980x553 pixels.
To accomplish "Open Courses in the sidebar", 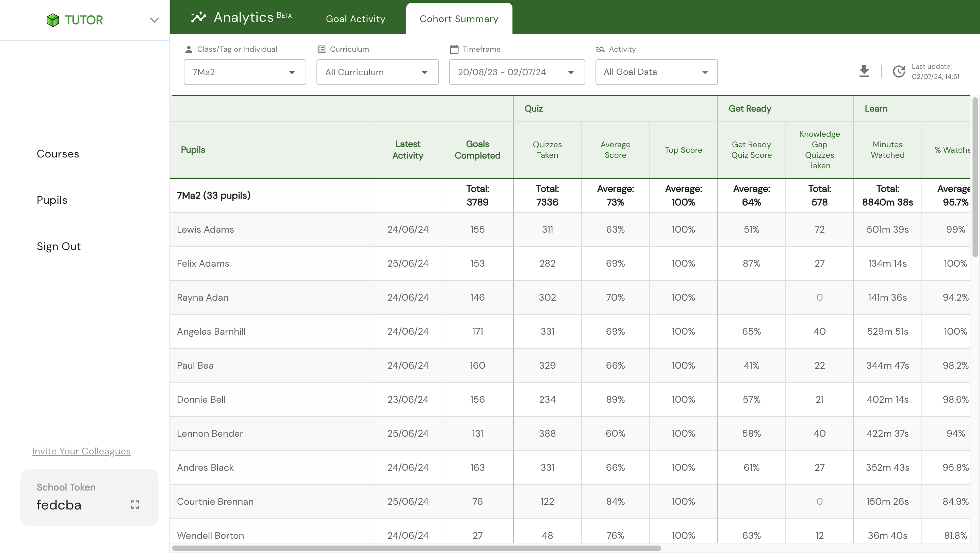I will [x=58, y=154].
